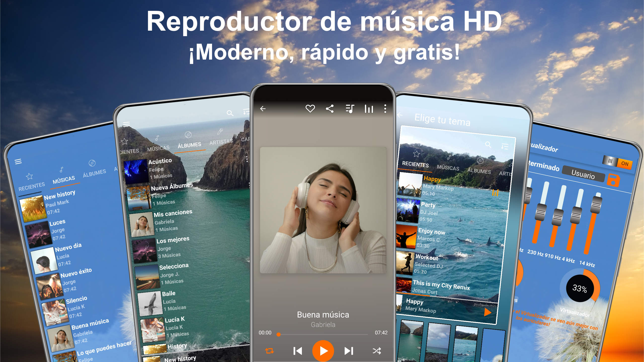Select RECIENTES tab in the theme preview
Image resolution: width=644 pixels, height=362 pixels.
point(415,164)
